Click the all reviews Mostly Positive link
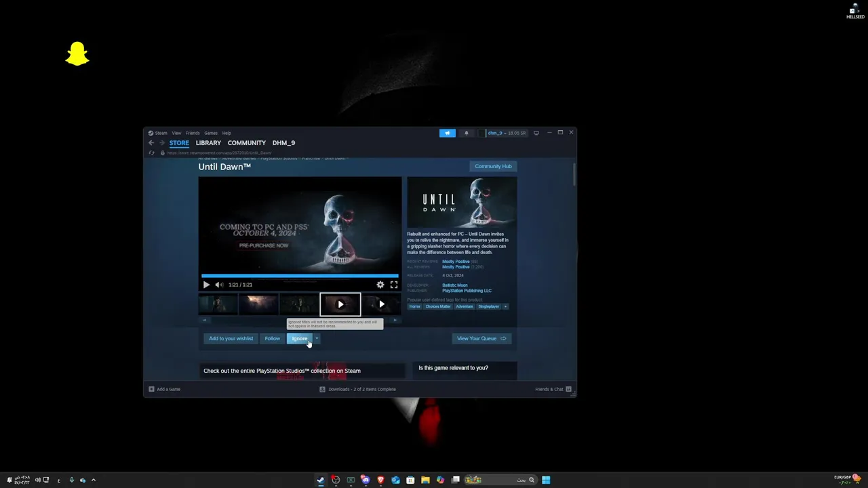 tap(456, 267)
